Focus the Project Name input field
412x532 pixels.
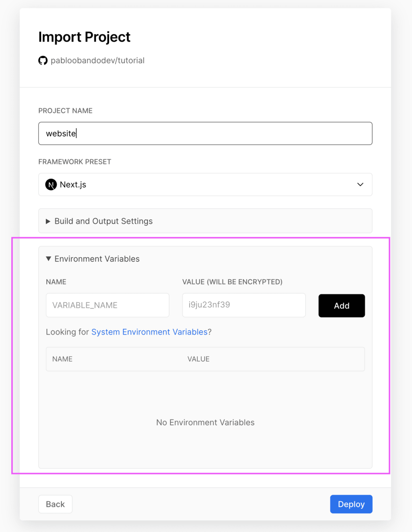tap(206, 133)
